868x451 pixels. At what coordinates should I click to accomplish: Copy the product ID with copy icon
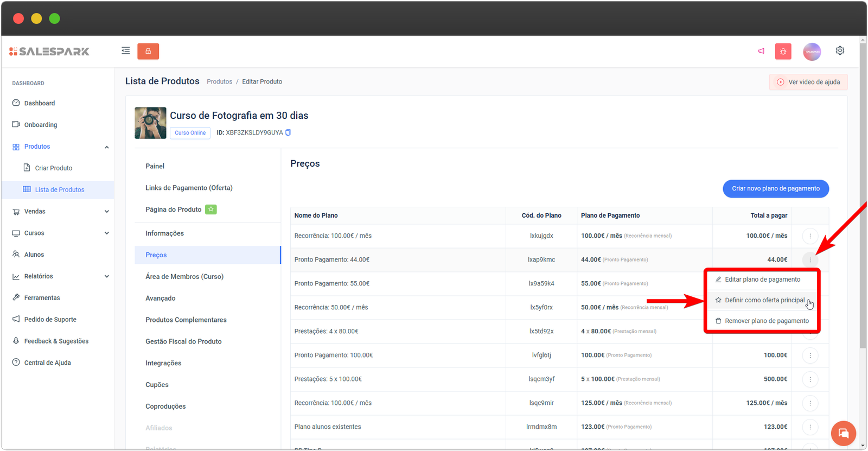click(288, 132)
